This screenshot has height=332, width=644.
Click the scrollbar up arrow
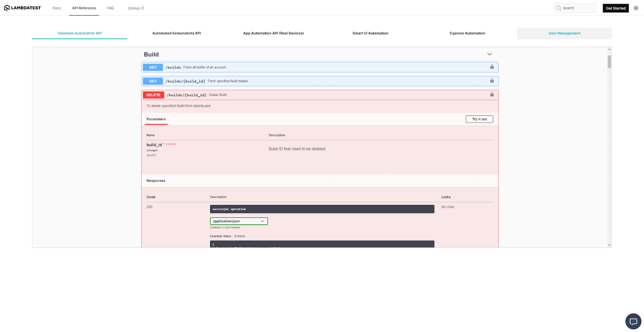(x=609, y=49)
